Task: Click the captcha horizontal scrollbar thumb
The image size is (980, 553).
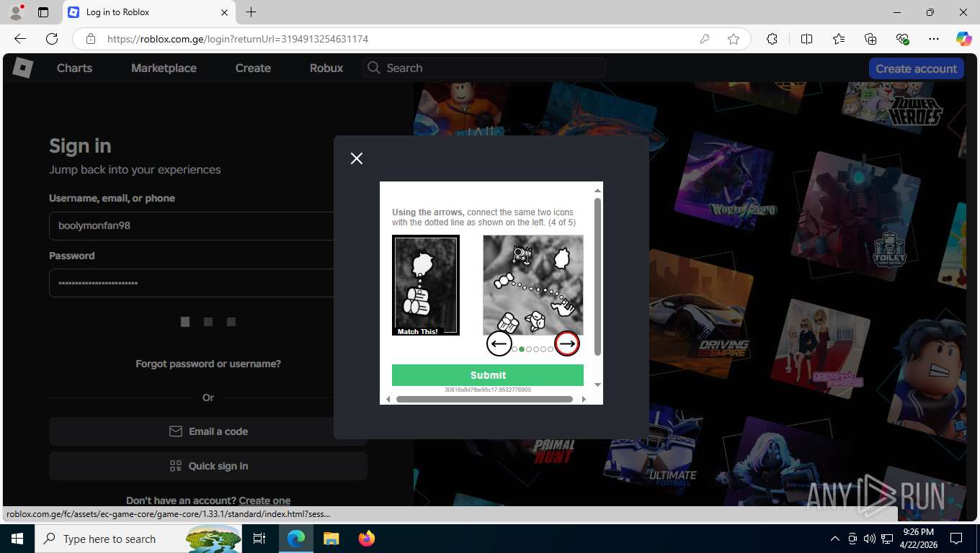Action: click(484, 399)
